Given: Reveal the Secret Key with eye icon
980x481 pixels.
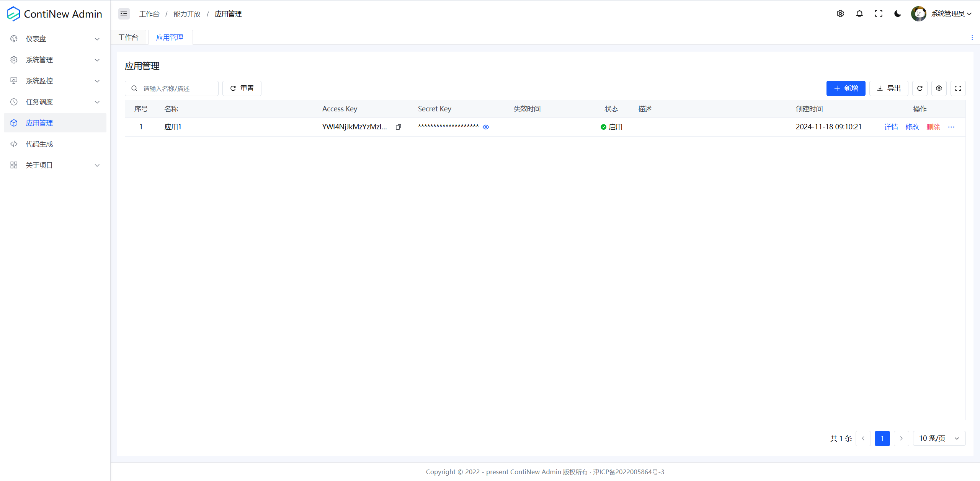Looking at the screenshot, I should pyautogui.click(x=485, y=127).
